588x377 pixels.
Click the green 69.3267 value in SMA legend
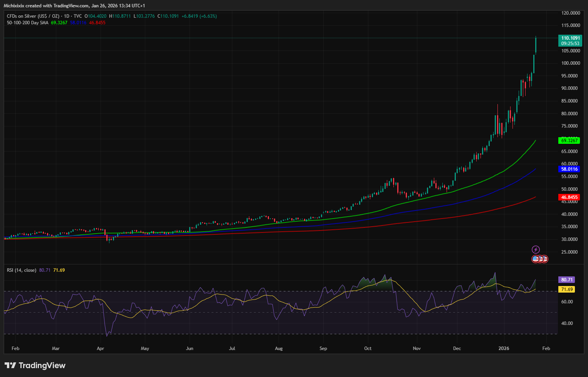[x=59, y=23]
